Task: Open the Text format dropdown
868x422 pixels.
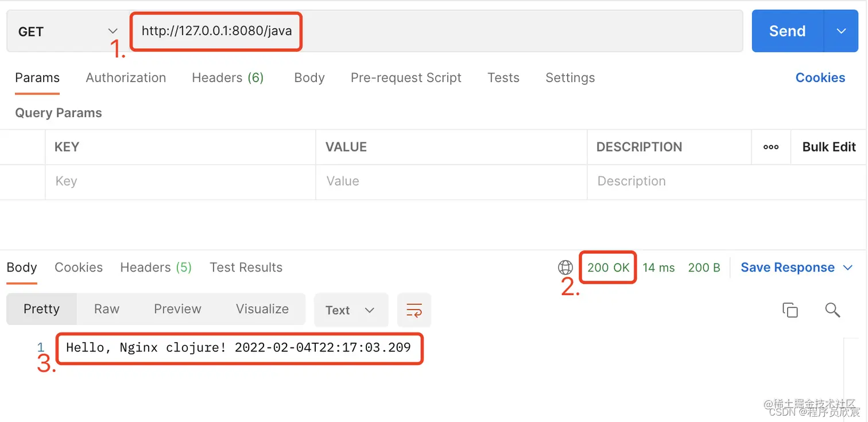Action: pyautogui.click(x=351, y=311)
